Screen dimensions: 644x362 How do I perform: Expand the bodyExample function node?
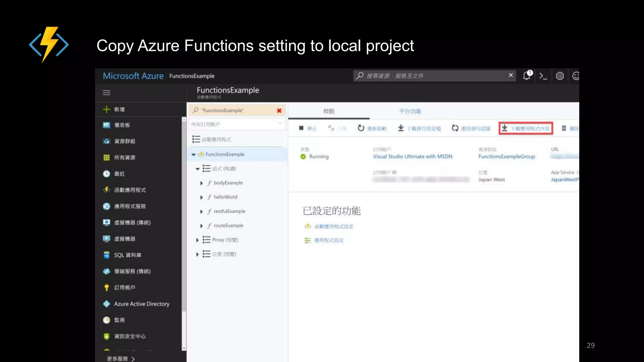[202, 183]
